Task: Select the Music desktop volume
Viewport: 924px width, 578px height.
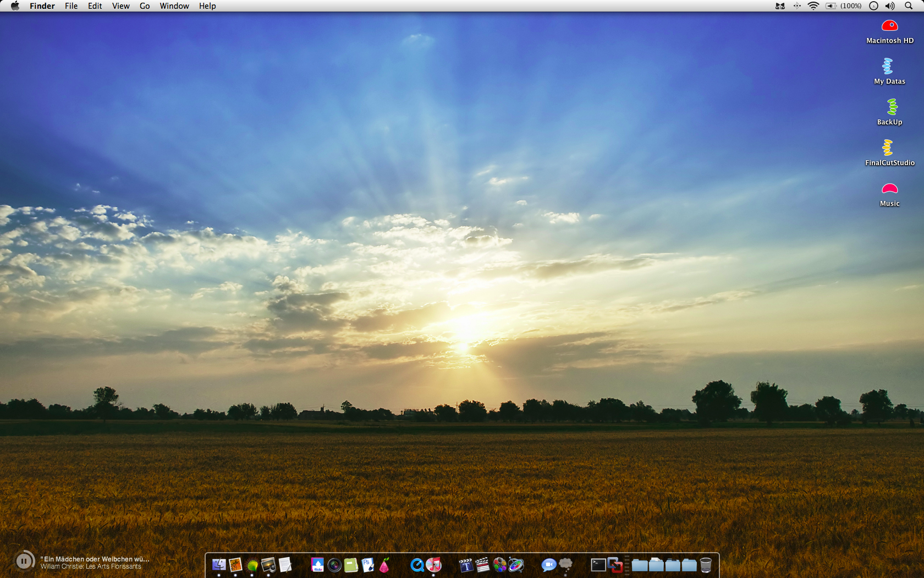Action: (890, 194)
